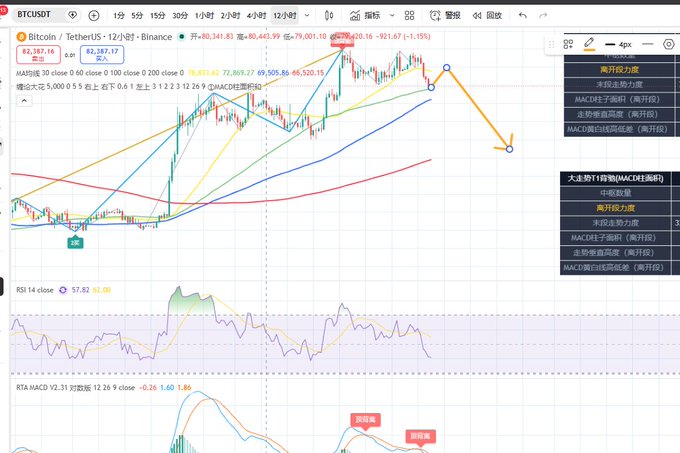This screenshot has width=680, height=453.
Task: Undo the last chart action
Action: tap(523, 16)
